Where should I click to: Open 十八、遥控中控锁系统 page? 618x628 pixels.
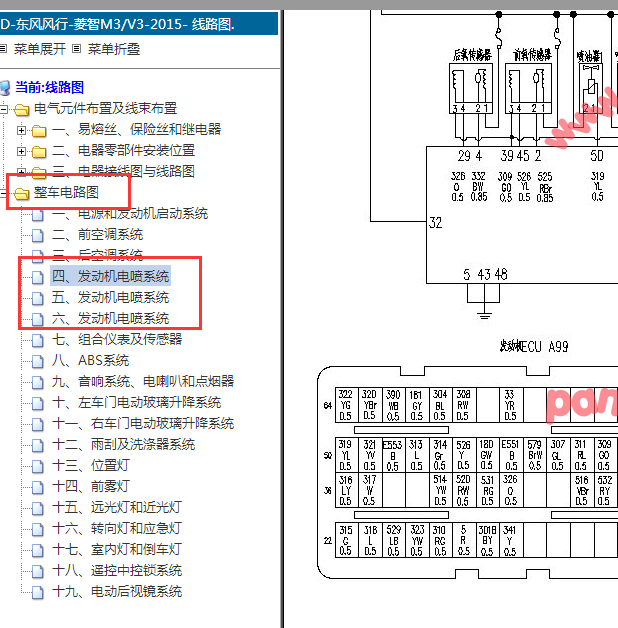[117, 570]
